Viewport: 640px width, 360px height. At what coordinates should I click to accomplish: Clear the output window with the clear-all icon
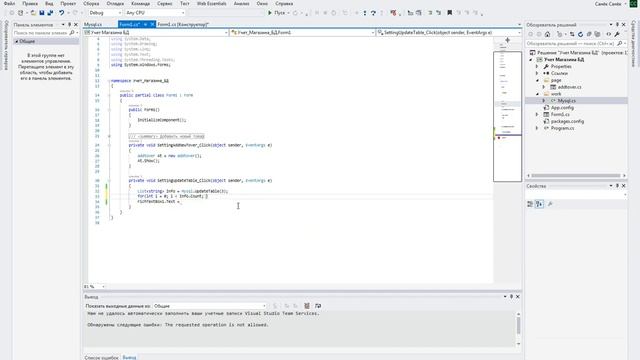point(307,306)
